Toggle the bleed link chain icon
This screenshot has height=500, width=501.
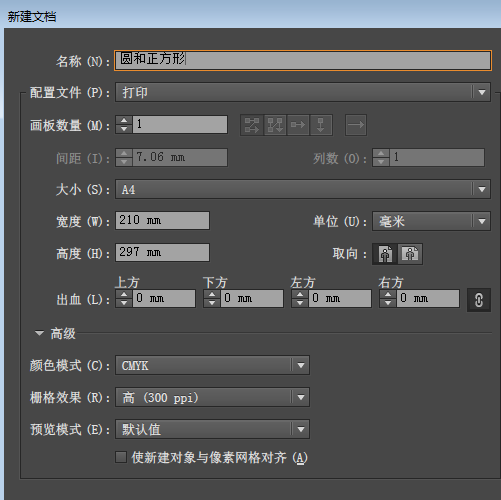point(479,300)
